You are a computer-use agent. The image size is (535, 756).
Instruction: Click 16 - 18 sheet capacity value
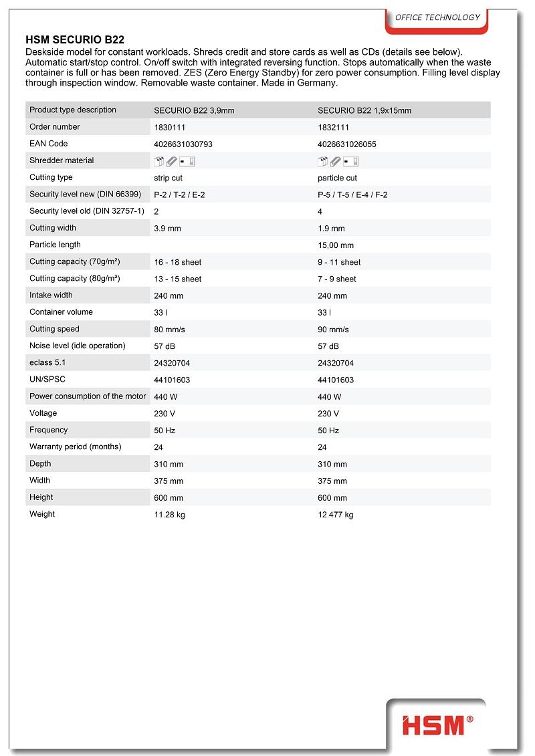pos(178,262)
